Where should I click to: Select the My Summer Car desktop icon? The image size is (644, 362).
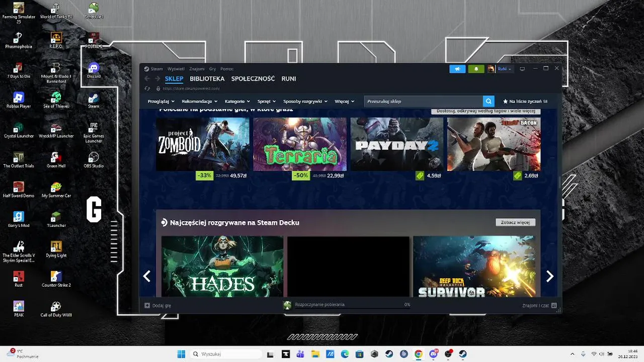click(56, 189)
